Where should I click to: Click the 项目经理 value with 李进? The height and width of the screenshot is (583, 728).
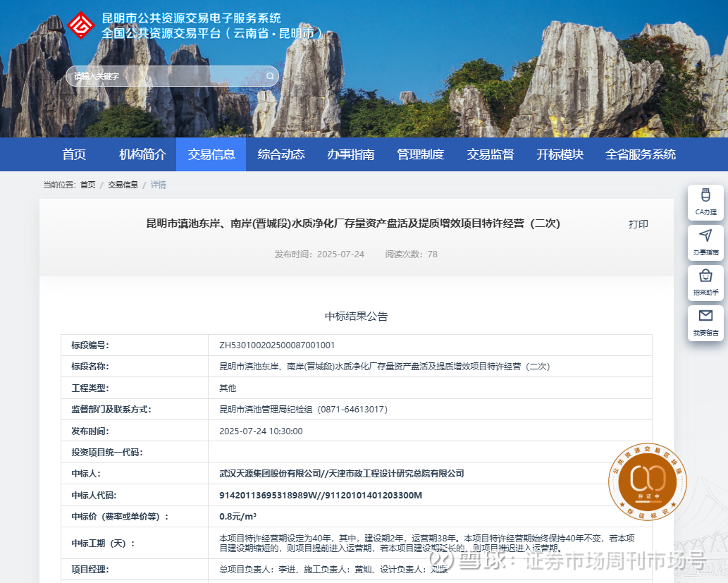click(333, 570)
